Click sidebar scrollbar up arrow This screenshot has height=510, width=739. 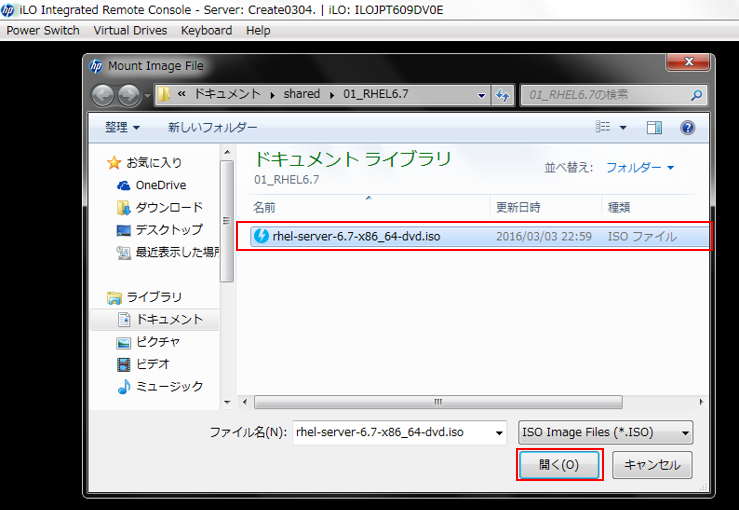click(227, 152)
